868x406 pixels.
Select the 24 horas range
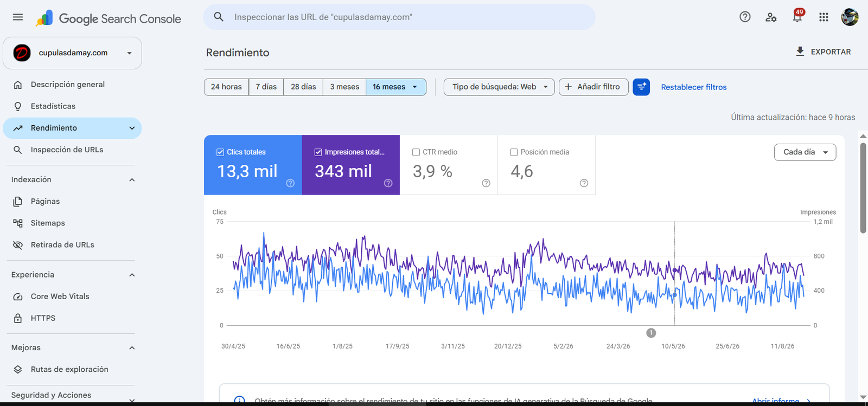pyautogui.click(x=226, y=87)
